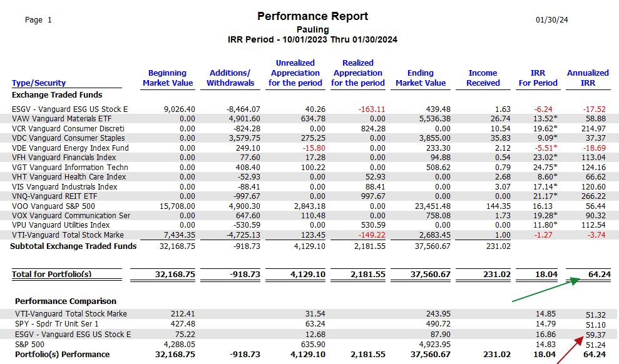The width and height of the screenshot is (619, 364).
Task: Select the VDE Vanguard Energy Index Fund row
Action: click(x=309, y=148)
